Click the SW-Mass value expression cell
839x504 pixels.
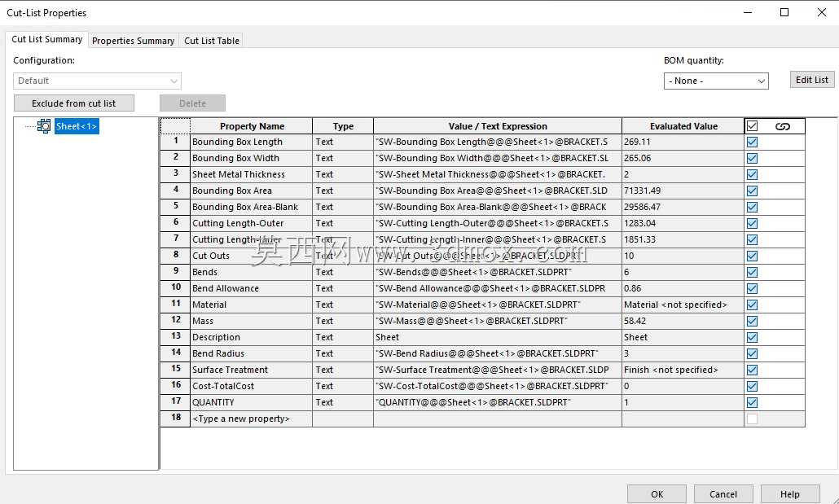(x=498, y=321)
